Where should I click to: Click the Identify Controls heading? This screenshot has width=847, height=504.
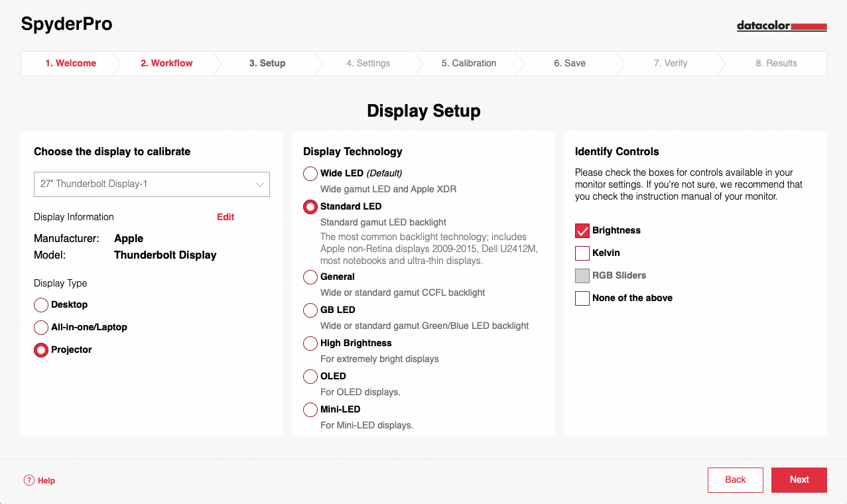click(x=617, y=152)
